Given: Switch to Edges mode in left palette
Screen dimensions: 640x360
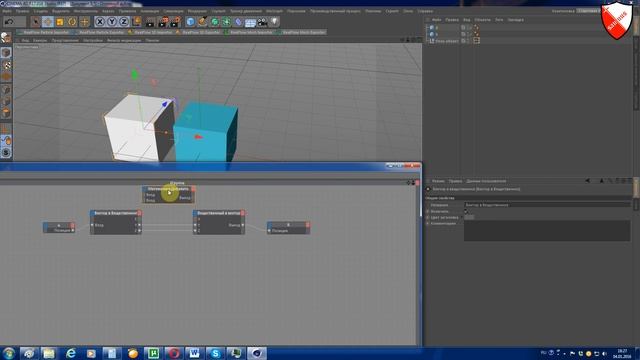Looking at the screenshot, I should (6, 101).
